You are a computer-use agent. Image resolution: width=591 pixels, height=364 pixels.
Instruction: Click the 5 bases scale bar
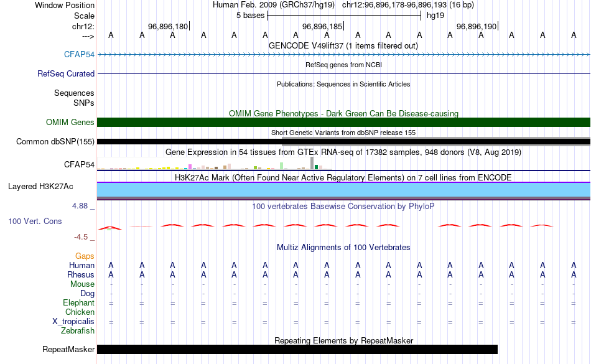[344, 16]
